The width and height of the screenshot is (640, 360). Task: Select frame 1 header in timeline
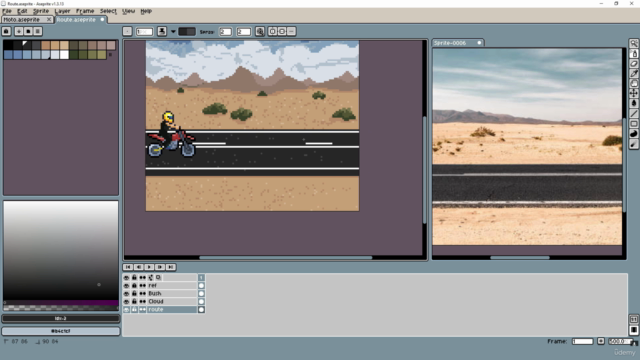pyautogui.click(x=201, y=278)
